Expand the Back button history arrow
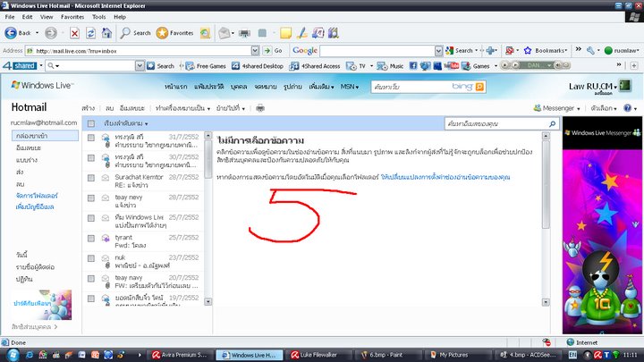The width and height of the screenshot is (644, 362). pyautogui.click(x=37, y=33)
